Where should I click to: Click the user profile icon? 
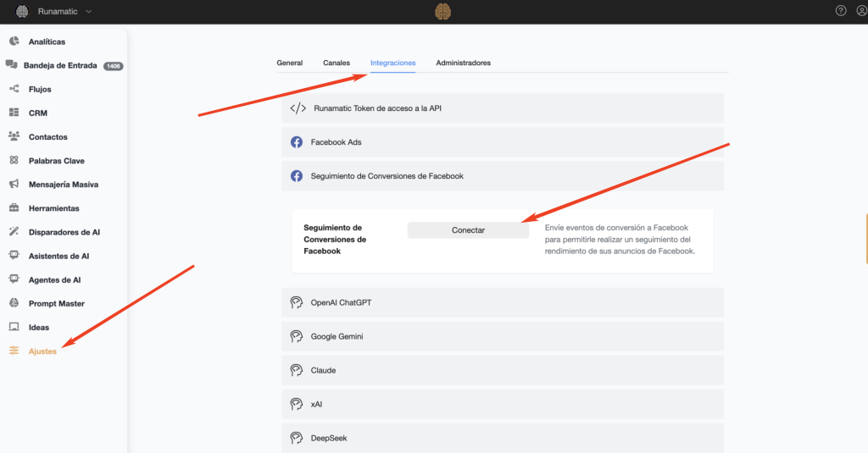[x=861, y=10]
